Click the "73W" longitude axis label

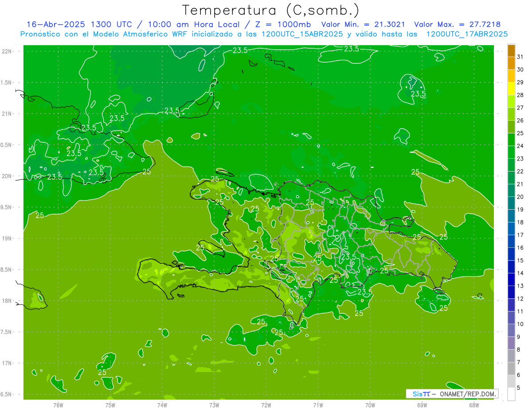(214, 405)
